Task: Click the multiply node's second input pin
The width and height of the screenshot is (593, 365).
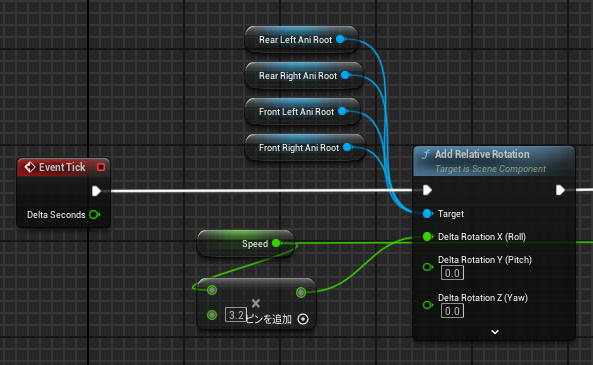Action: click(212, 315)
